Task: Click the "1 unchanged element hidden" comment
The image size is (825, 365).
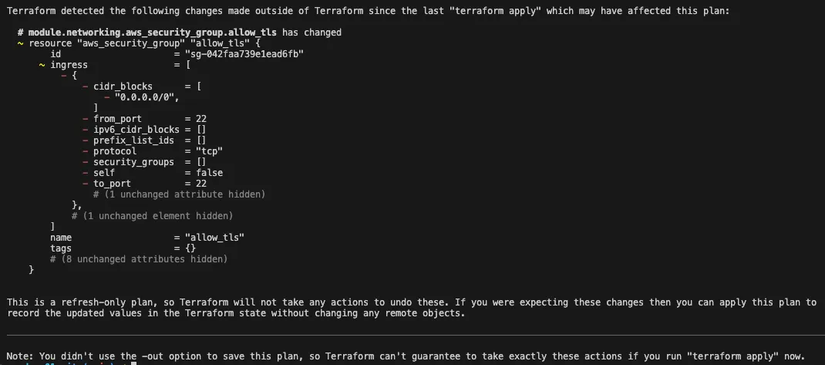Action: coord(153,216)
